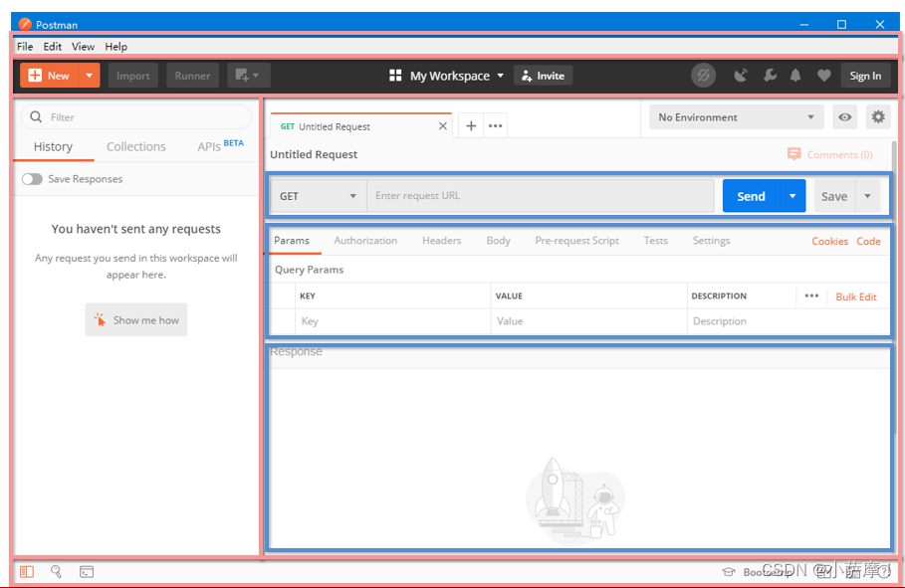
Task: Send the request with Send button
Action: (x=751, y=196)
